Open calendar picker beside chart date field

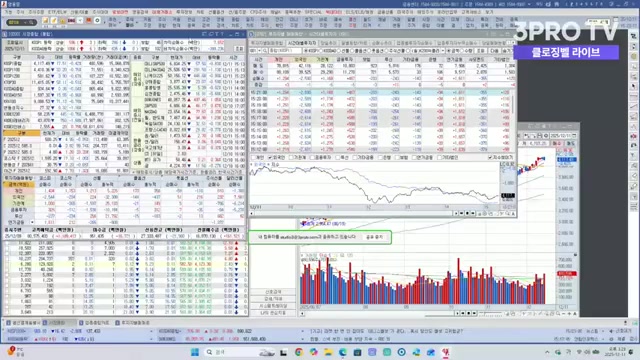click(x=574, y=136)
